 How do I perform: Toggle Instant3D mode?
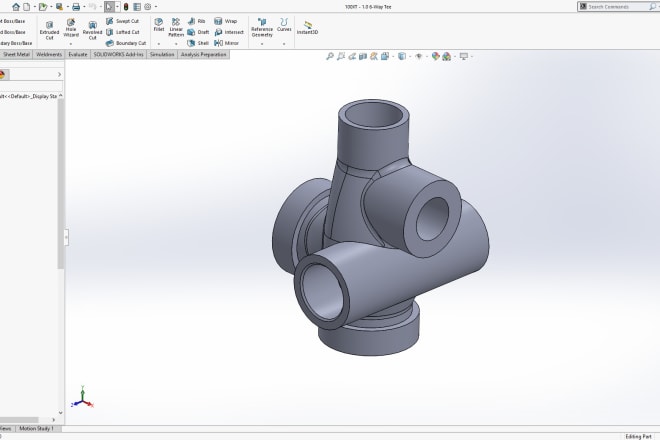tap(307, 26)
